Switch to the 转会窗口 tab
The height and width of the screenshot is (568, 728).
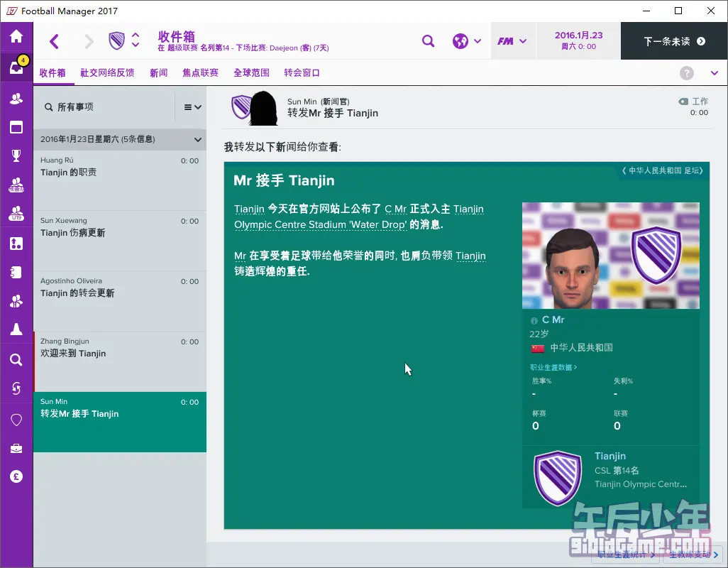(x=302, y=73)
